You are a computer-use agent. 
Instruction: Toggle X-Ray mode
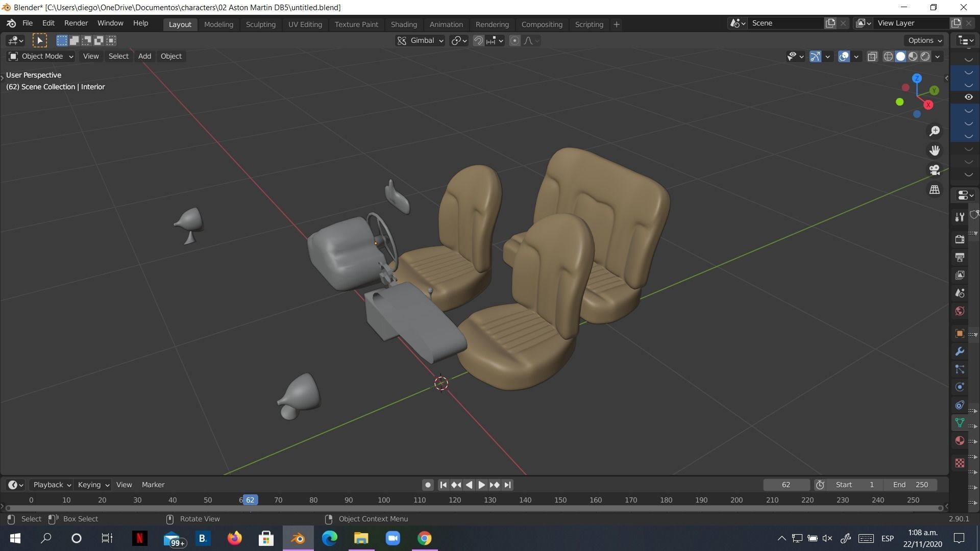(x=872, y=57)
